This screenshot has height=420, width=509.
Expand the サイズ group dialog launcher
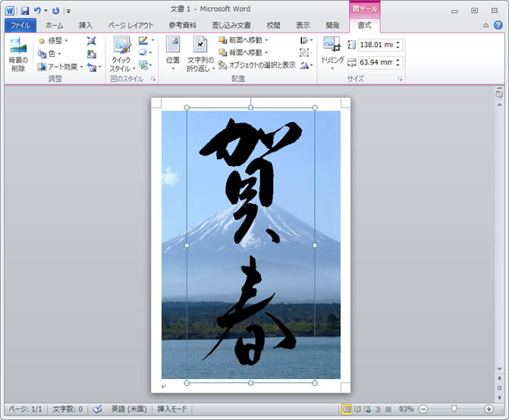400,79
